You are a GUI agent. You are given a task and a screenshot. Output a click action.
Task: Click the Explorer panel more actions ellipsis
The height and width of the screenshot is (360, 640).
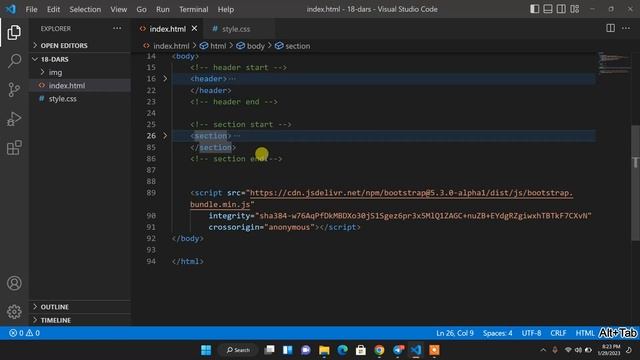click(117, 29)
